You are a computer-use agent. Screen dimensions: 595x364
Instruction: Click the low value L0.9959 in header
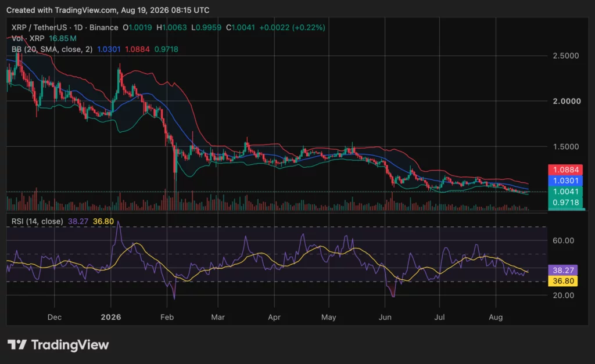pyautogui.click(x=206, y=28)
